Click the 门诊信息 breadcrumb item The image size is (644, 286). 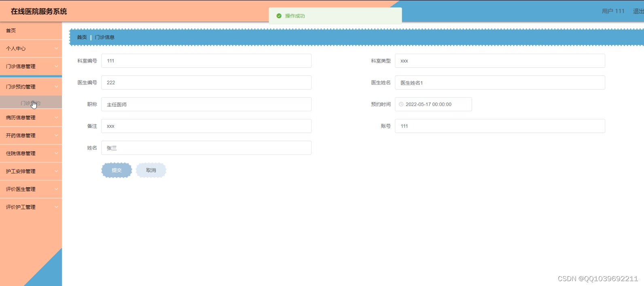coord(105,37)
